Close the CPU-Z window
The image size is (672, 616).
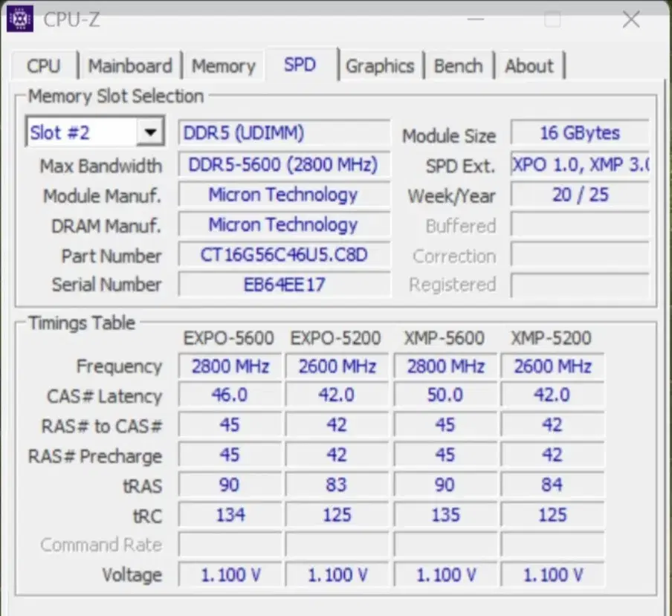(631, 19)
